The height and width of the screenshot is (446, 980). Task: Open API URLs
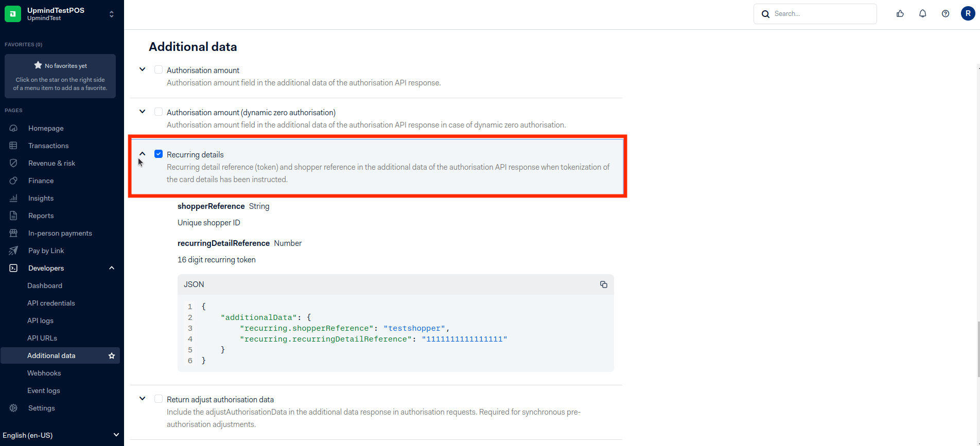pyautogui.click(x=42, y=338)
